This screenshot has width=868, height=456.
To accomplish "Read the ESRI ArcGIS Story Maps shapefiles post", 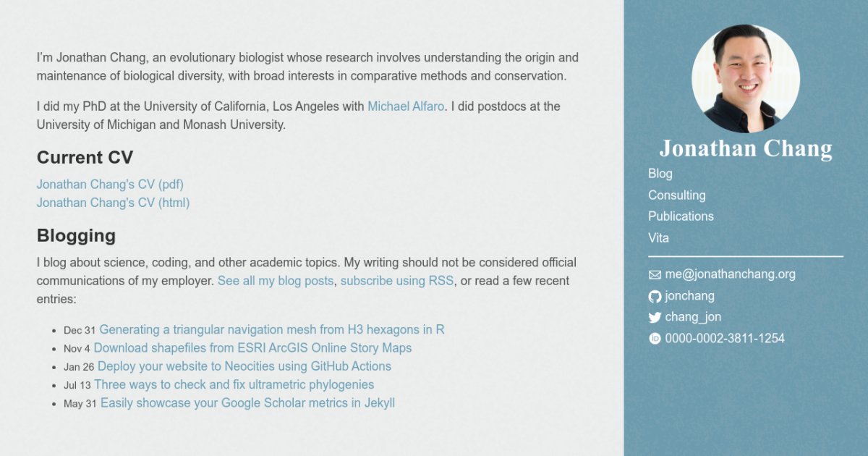I will (x=255, y=348).
